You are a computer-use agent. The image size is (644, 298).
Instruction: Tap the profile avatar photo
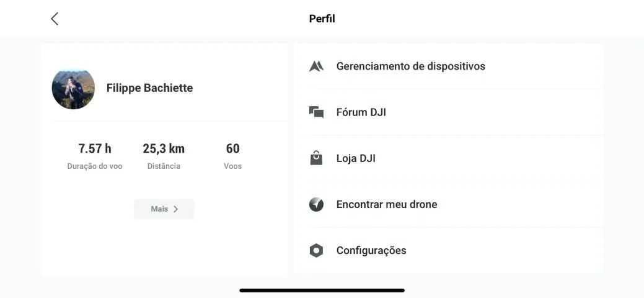coord(73,88)
